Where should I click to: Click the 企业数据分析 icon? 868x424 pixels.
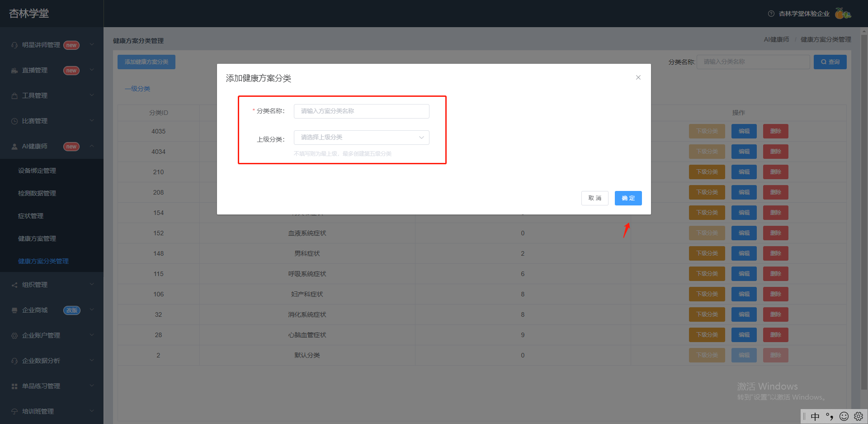tap(14, 361)
